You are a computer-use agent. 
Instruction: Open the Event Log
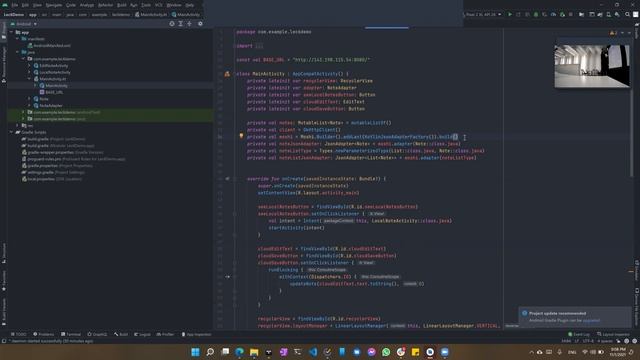point(579,334)
